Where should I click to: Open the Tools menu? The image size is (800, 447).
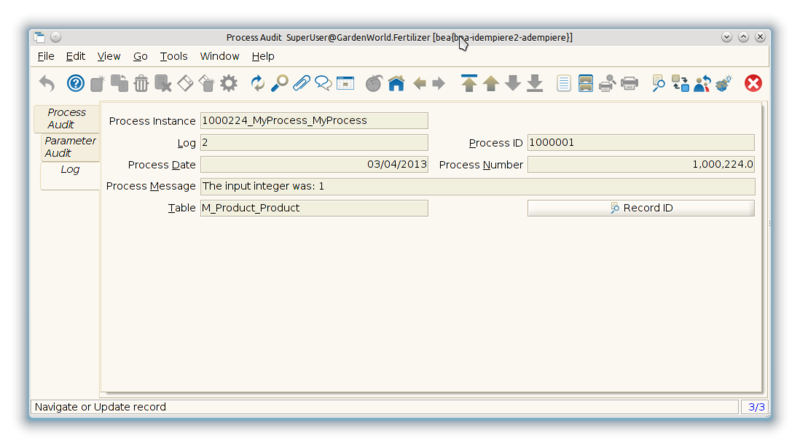pos(173,57)
